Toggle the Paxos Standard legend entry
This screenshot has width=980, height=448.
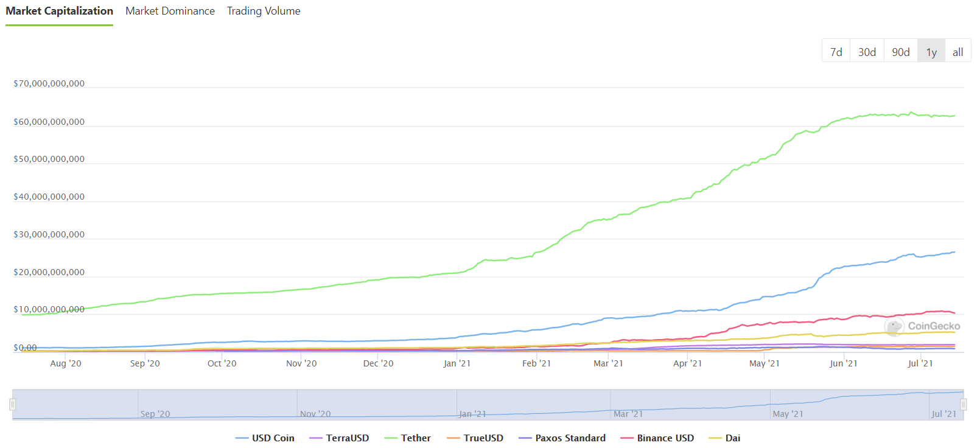coord(562,438)
